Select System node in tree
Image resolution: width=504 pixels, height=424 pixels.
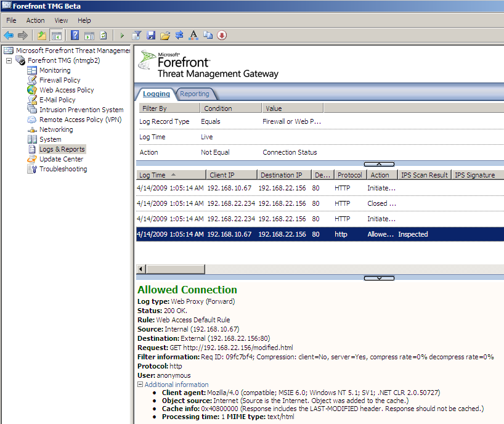coord(50,139)
